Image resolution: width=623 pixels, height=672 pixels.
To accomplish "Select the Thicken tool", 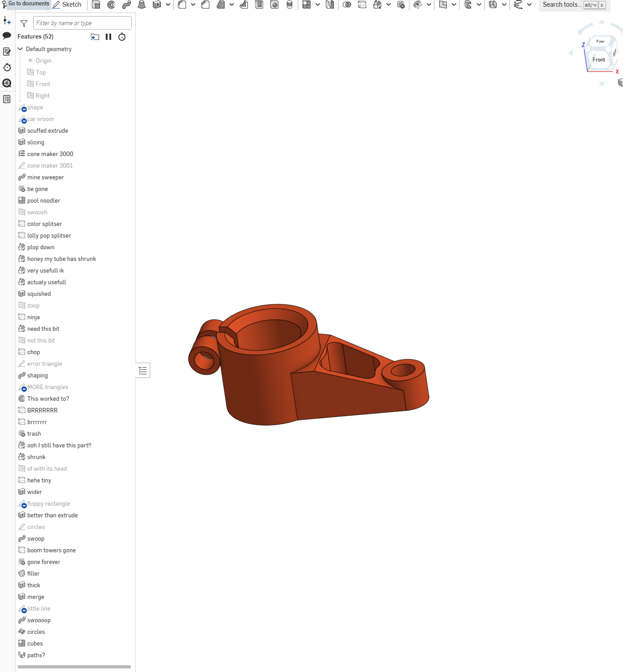I will (x=157, y=4).
